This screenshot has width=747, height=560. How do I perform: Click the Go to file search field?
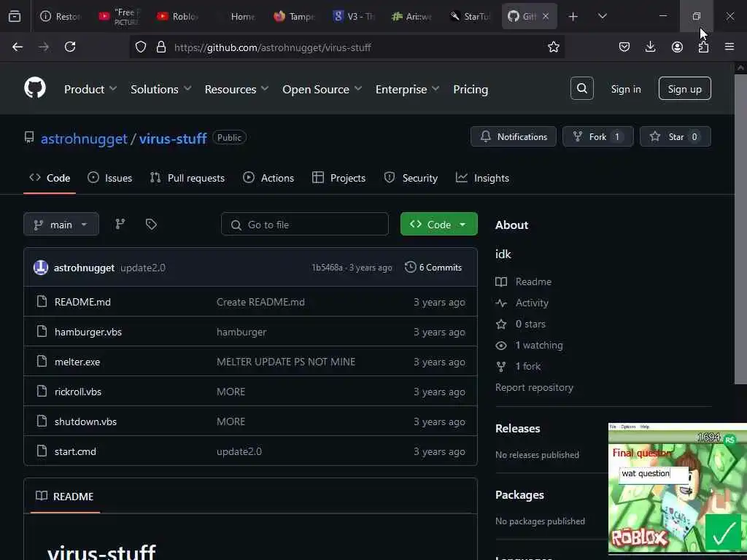tap(305, 225)
